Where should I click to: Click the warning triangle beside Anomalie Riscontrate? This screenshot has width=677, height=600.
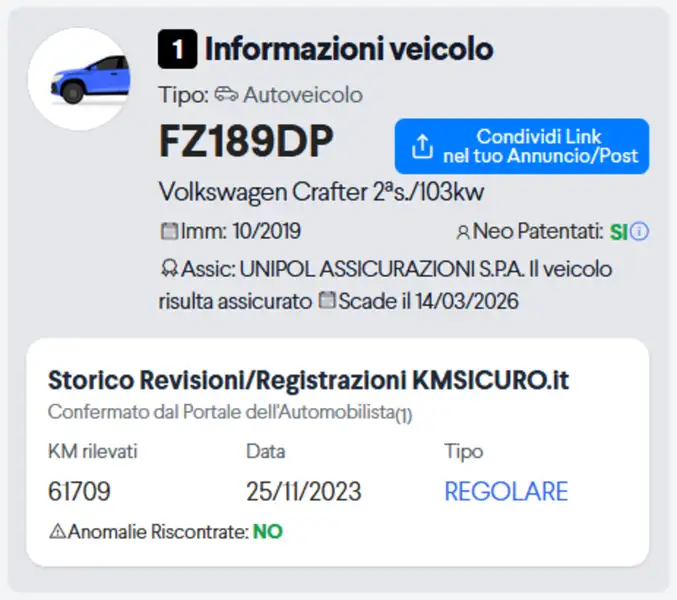coord(57,531)
